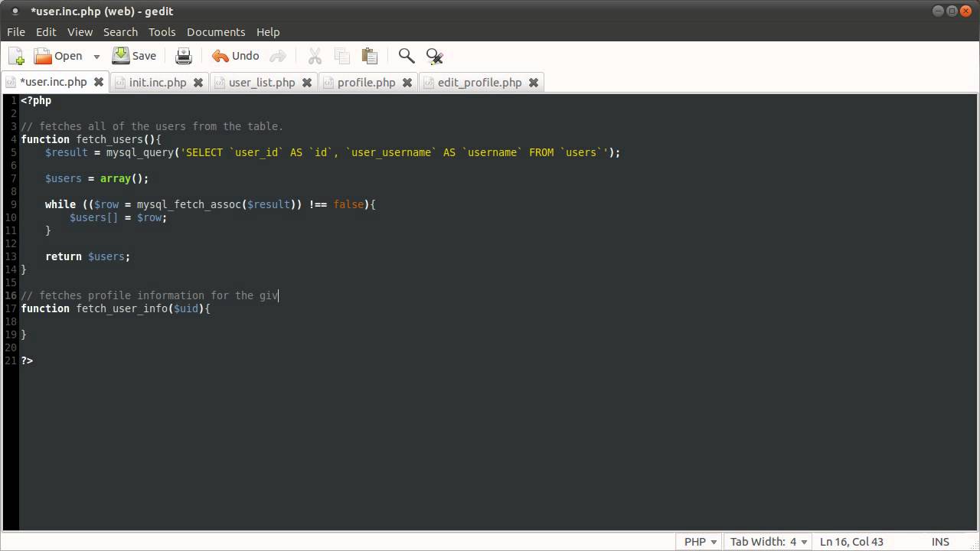
Task: Click the Print icon
Action: coord(184,56)
